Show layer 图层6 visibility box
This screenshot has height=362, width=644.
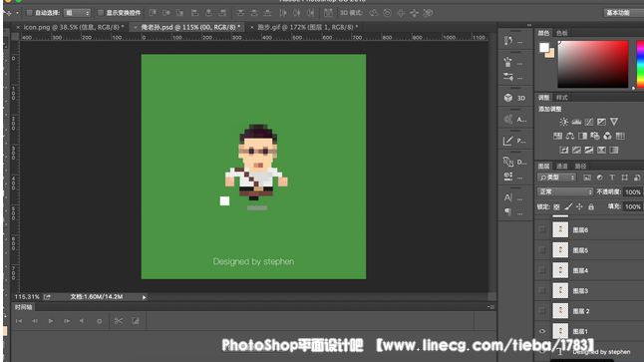[x=542, y=229]
